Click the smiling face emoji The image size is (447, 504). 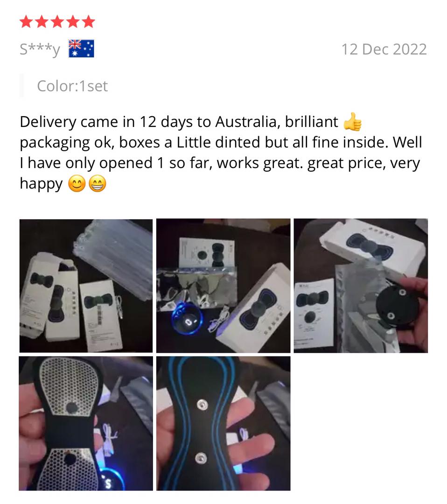pos(77,184)
